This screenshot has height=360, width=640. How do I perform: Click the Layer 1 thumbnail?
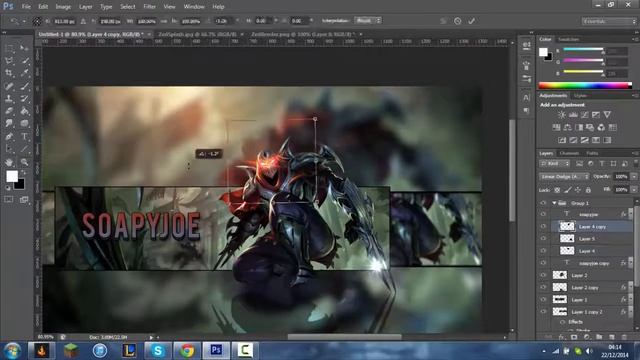[x=560, y=300]
